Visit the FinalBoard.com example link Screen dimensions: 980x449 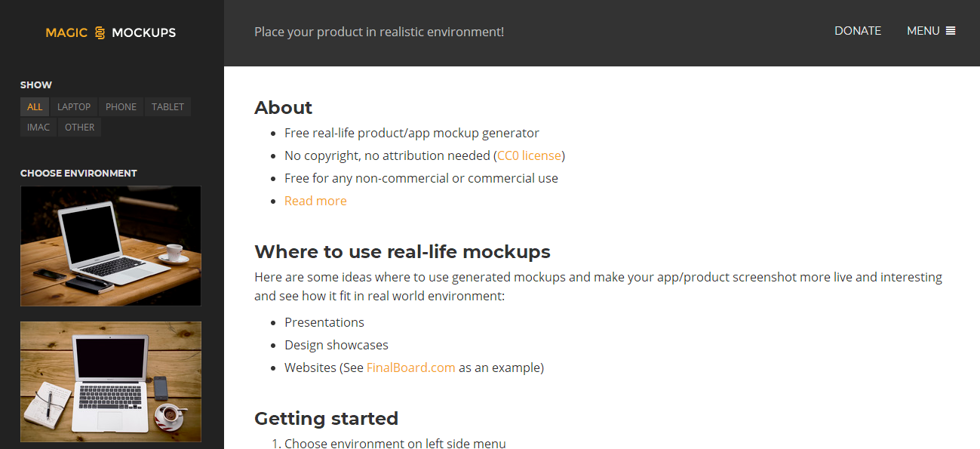tap(410, 368)
